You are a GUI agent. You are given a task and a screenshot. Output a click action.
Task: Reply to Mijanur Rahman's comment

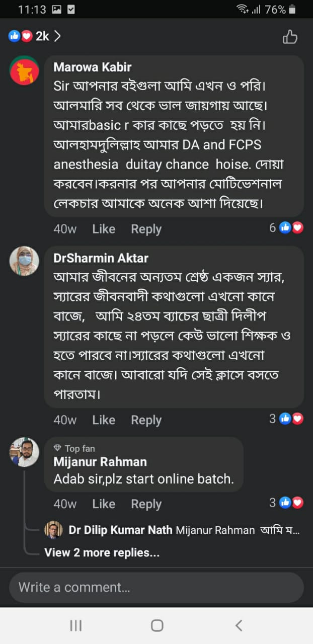coord(146,504)
